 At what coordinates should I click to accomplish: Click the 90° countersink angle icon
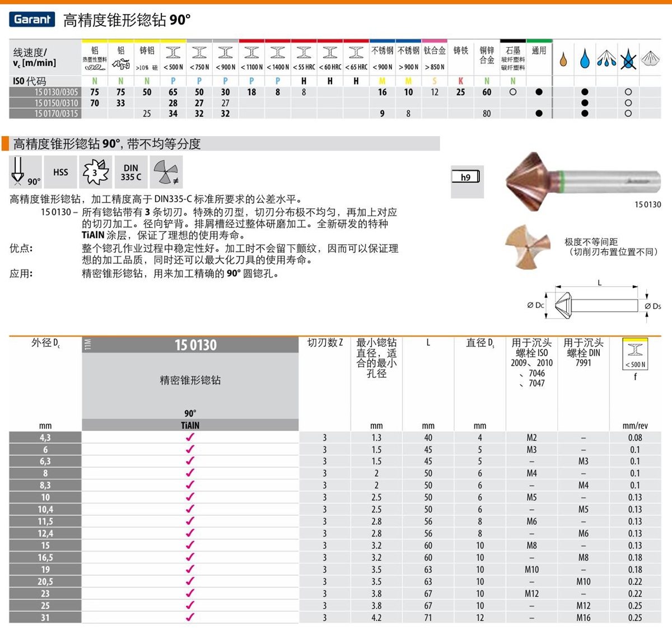[x=26, y=172]
